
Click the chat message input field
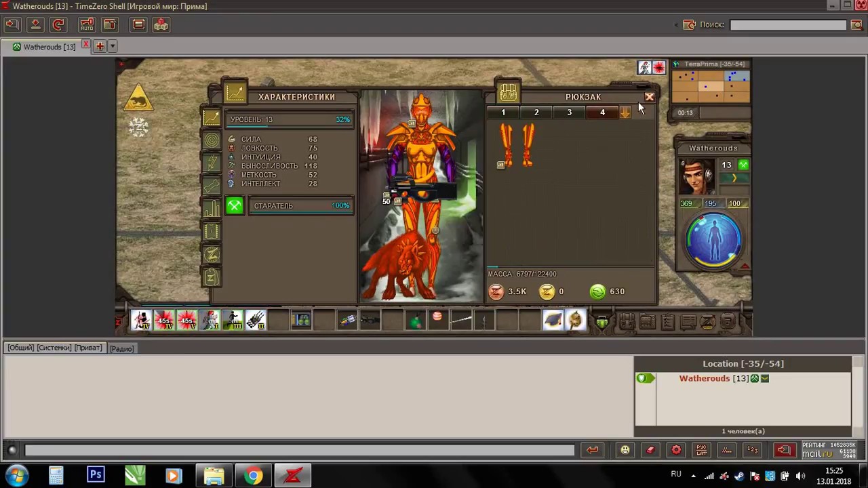(299, 449)
